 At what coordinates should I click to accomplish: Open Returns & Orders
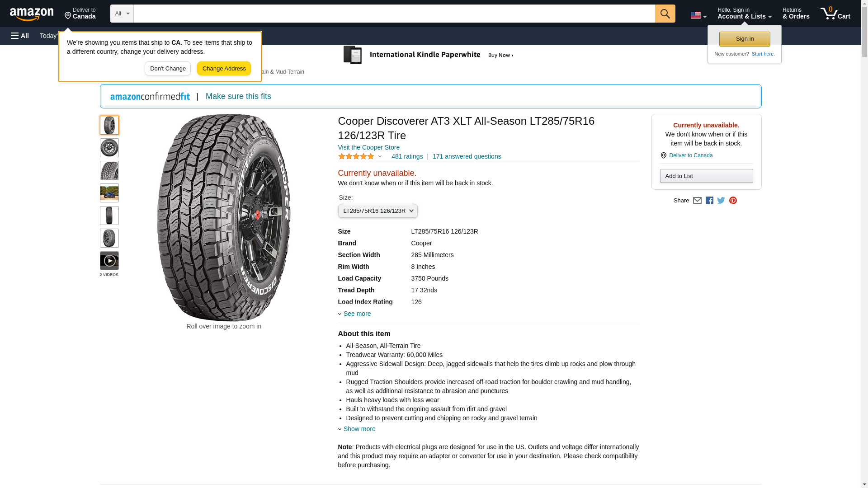[796, 14]
